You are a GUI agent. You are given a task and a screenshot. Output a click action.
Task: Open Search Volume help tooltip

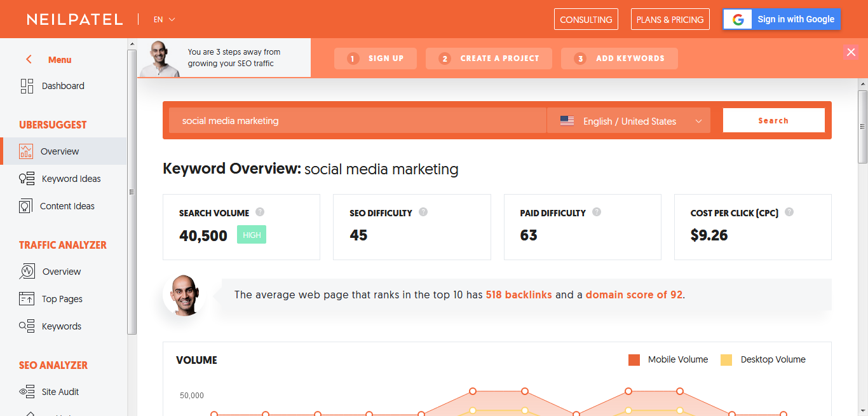(260, 212)
